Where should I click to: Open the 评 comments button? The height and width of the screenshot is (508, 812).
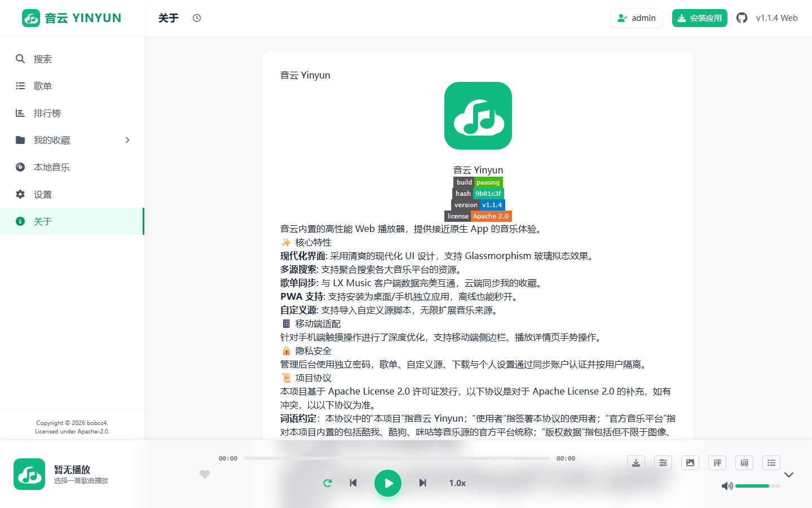tap(717, 463)
